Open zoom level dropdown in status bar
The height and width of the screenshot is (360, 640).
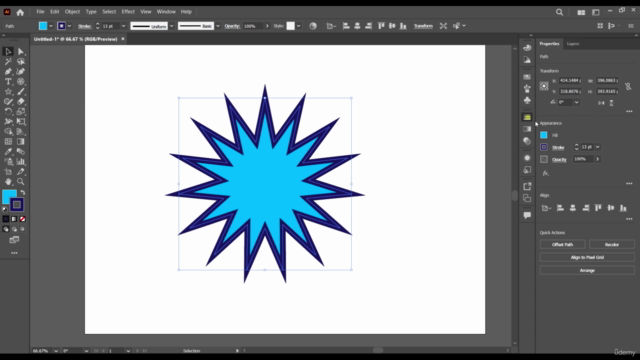pyautogui.click(x=56, y=351)
